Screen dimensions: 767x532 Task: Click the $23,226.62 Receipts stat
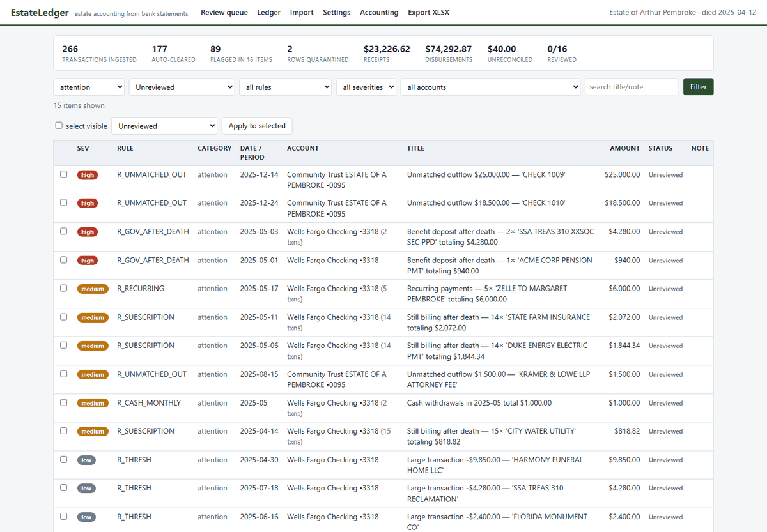pyautogui.click(x=387, y=53)
